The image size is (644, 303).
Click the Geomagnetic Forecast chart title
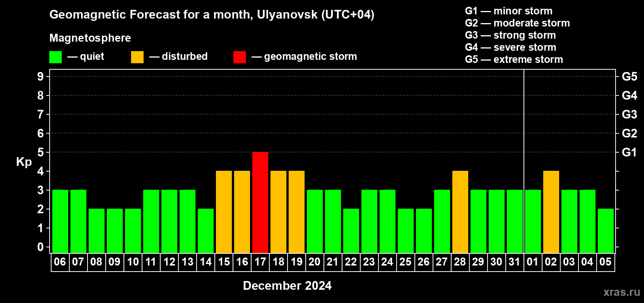coord(212,14)
